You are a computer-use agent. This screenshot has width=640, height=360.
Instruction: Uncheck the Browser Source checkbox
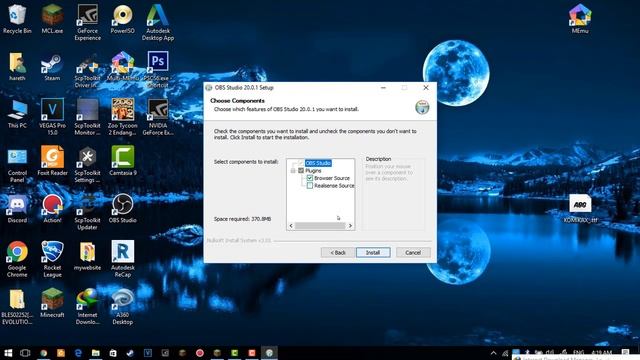(x=310, y=178)
